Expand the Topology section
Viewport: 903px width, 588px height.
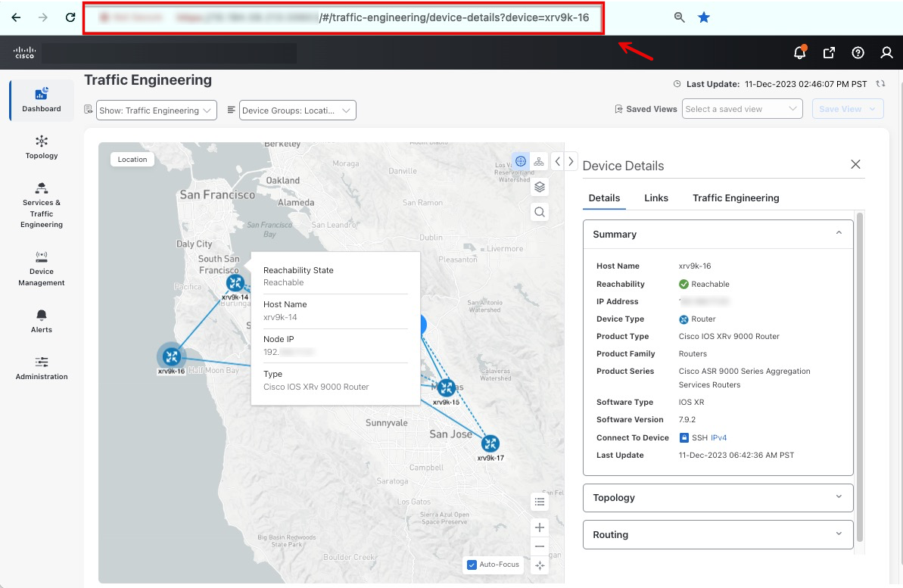tap(718, 498)
